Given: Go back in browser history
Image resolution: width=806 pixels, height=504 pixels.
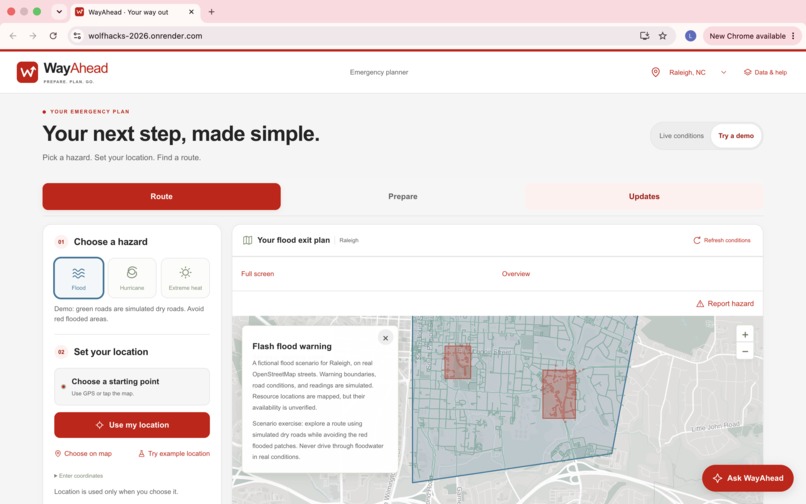Looking at the screenshot, I should [x=13, y=36].
